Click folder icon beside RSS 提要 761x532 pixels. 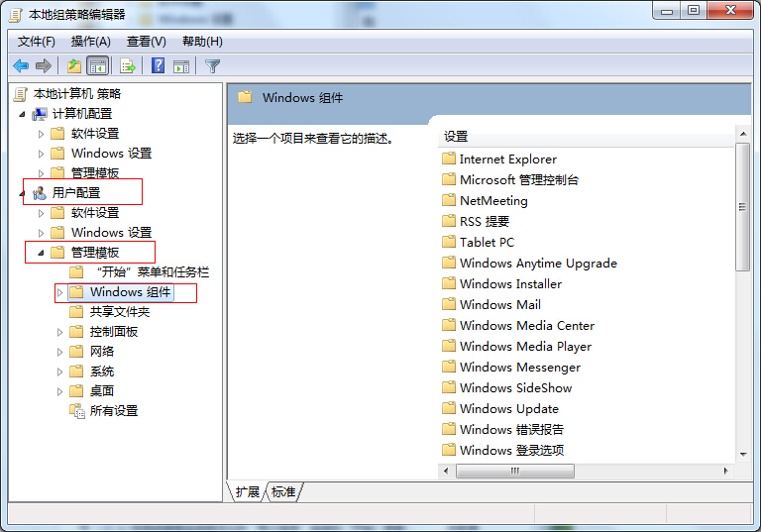(449, 221)
